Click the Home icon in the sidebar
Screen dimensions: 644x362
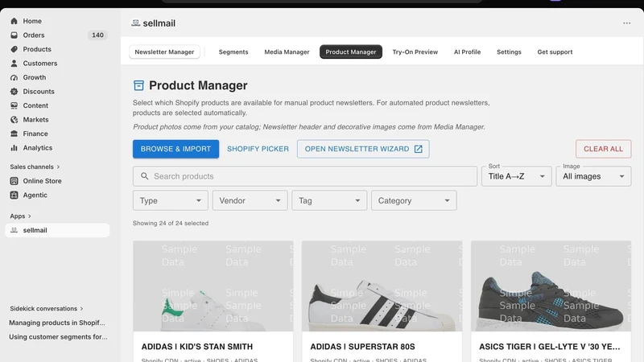(14, 21)
